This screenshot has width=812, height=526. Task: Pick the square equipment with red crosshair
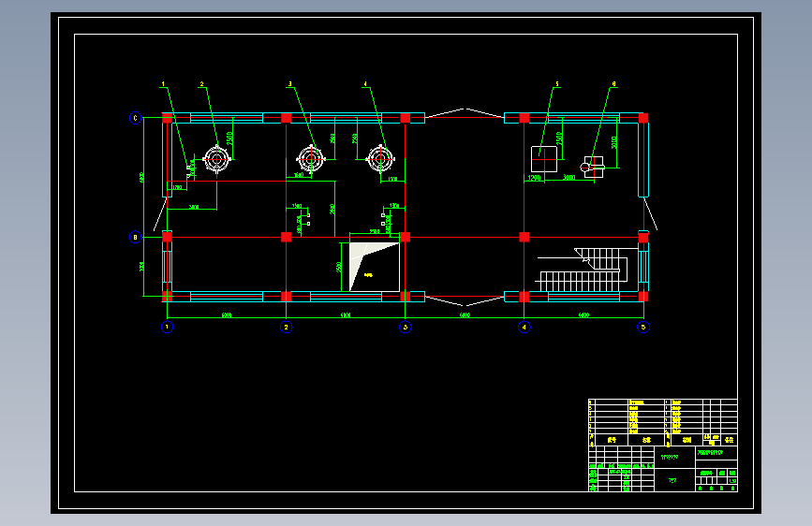coord(544,159)
